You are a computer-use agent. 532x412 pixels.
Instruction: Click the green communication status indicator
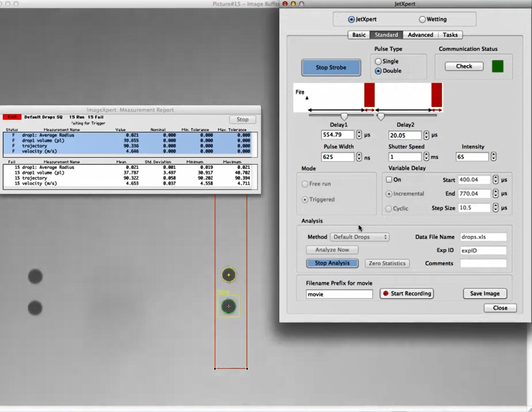[x=498, y=67]
